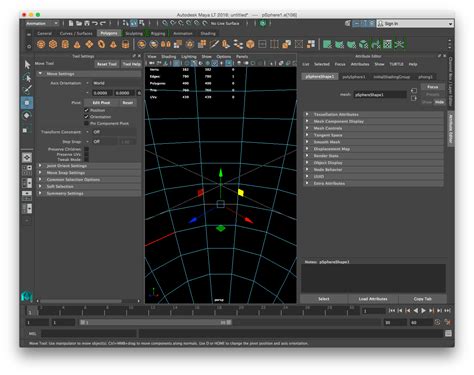Click the Tool Settings horizontal scrollbar
Screen dimensions: 474x375
(x=80, y=301)
